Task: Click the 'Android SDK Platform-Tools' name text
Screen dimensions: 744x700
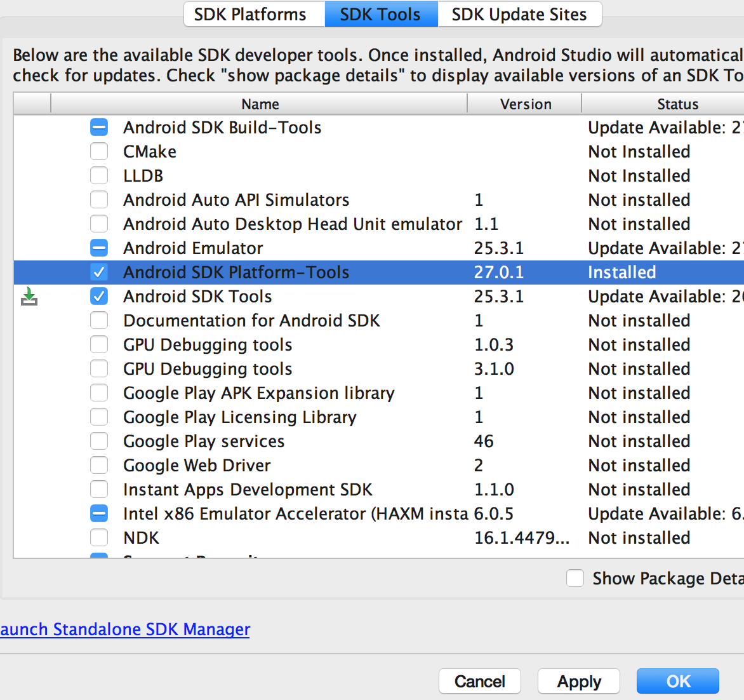Action: [x=236, y=273]
